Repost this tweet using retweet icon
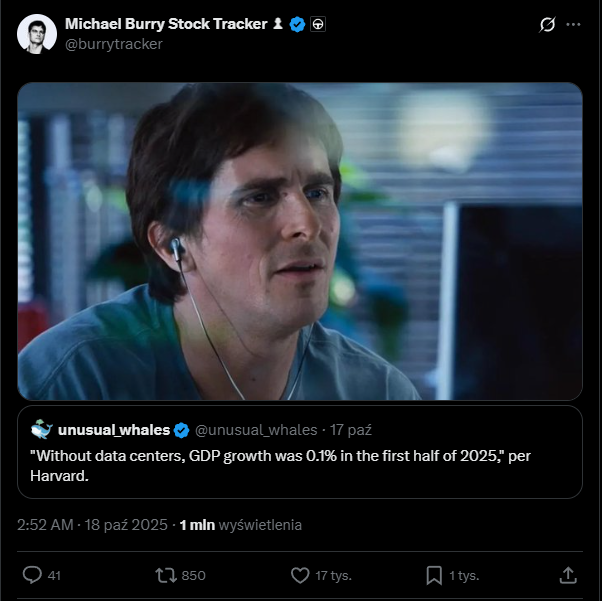Screen dimensions: 602x601 166,575
